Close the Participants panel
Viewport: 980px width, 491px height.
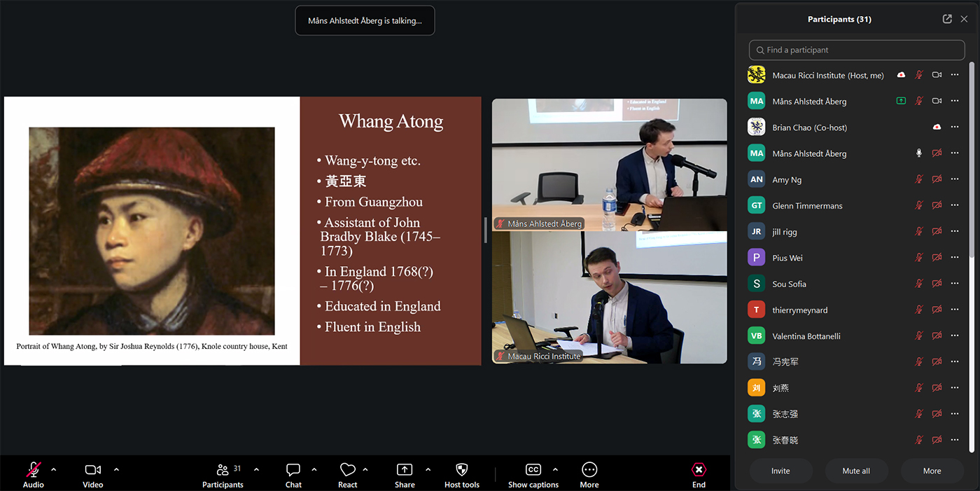964,19
